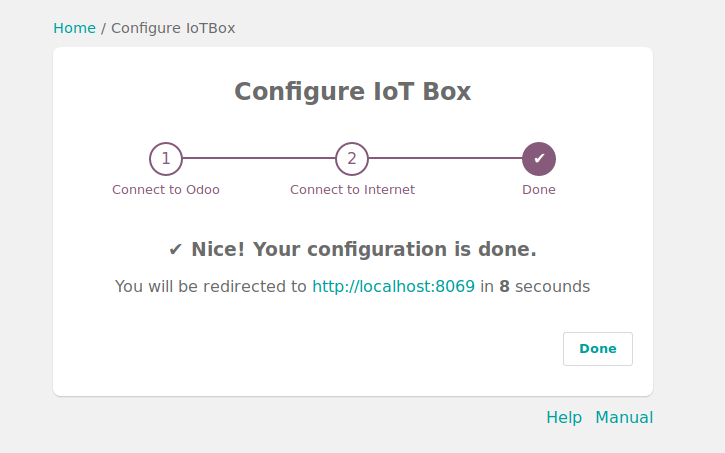Click the word 'secounds' in the redirect message
Image resolution: width=725 pixels, height=453 pixels.
pyautogui.click(x=553, y=287)
